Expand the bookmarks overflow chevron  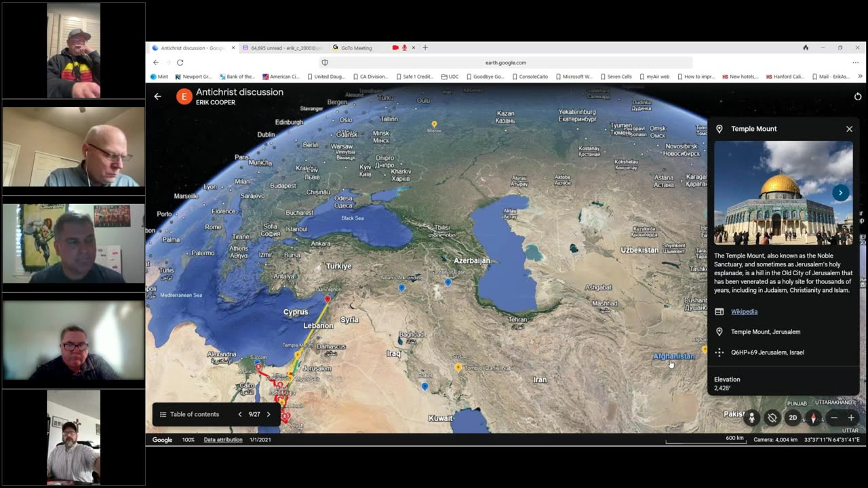tap(860, 77)
